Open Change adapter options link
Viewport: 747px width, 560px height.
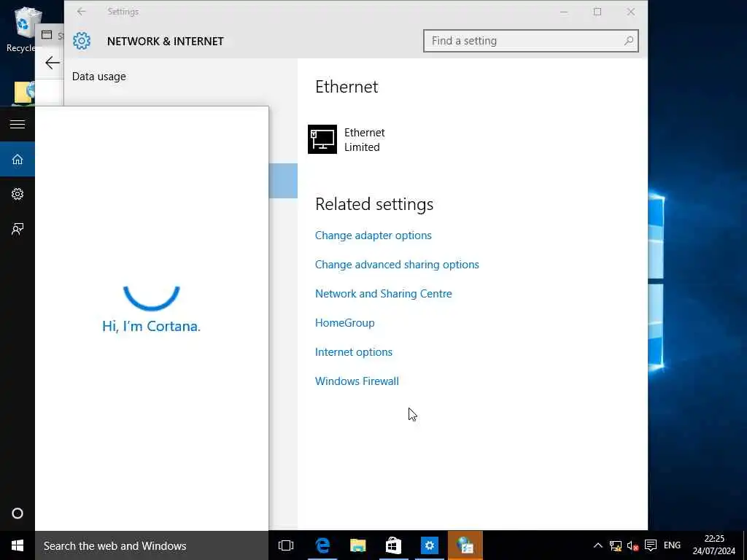(373, 236)
